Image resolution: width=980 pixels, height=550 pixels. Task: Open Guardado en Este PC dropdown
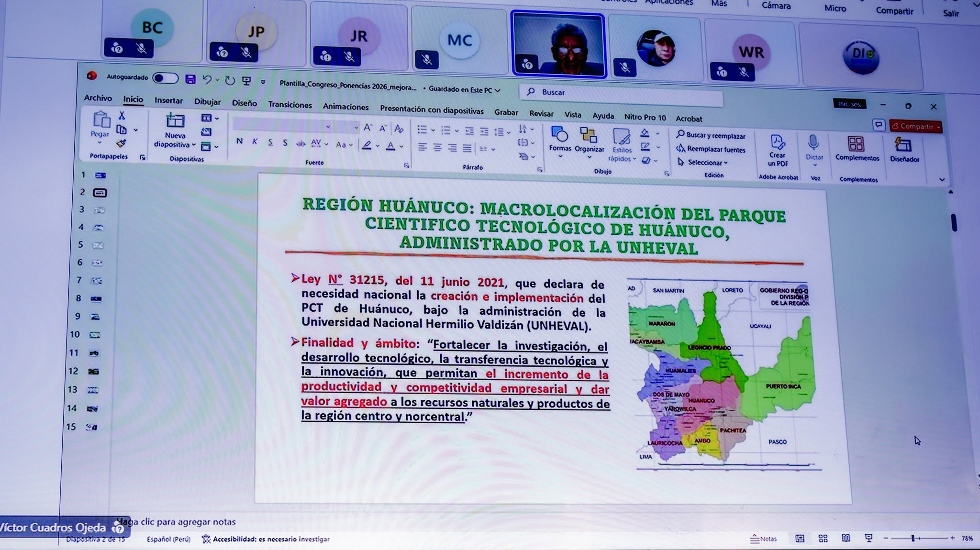point(464,89)
